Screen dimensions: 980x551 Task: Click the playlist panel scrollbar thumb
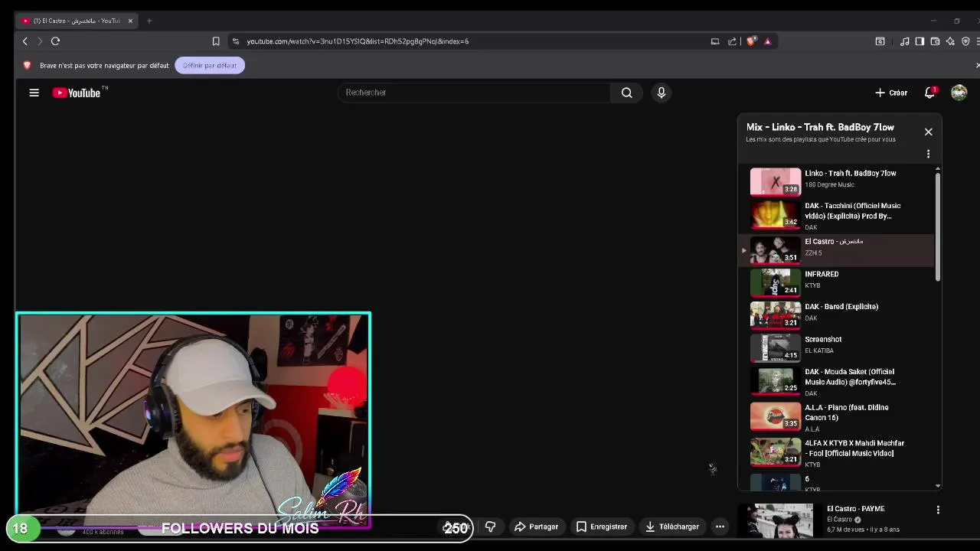pos(937,227)
